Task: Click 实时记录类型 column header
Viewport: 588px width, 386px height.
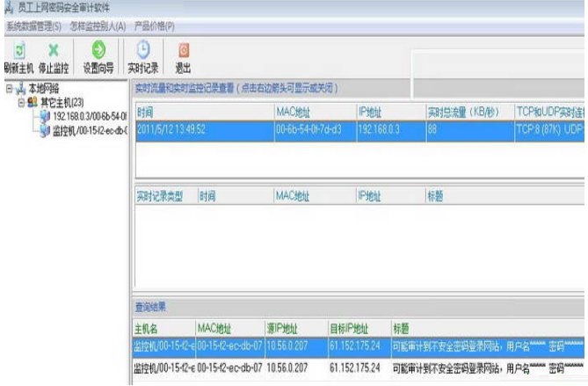Action: coord(166,196)
